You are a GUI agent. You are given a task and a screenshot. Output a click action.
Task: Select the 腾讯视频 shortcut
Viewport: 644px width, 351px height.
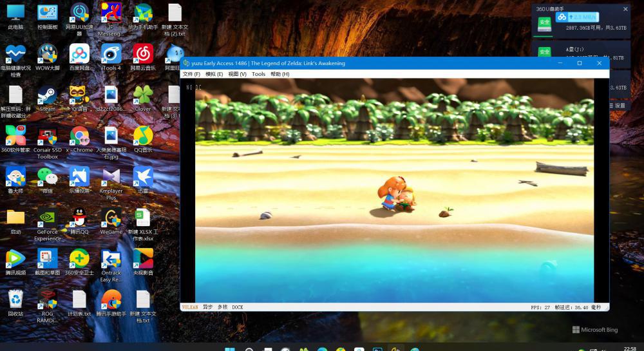click(15, 262)
